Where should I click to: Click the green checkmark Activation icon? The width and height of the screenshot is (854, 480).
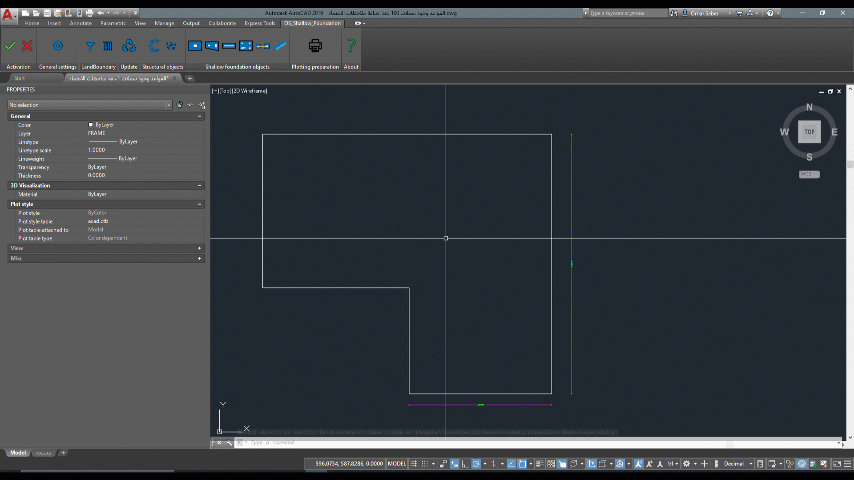point(10,46)
